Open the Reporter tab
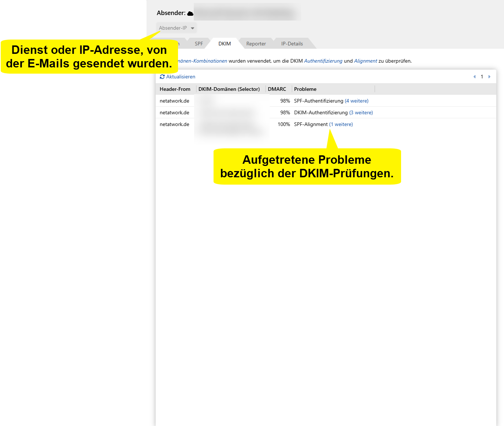 (256, 44)
